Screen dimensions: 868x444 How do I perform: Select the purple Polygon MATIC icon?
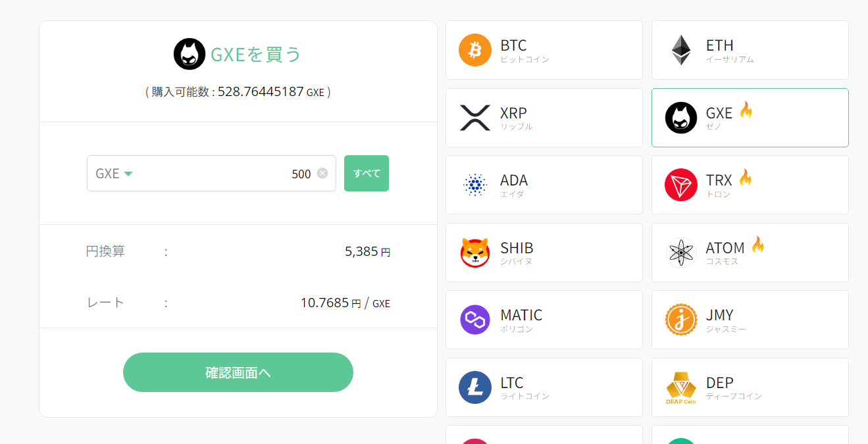click(475, 320)
